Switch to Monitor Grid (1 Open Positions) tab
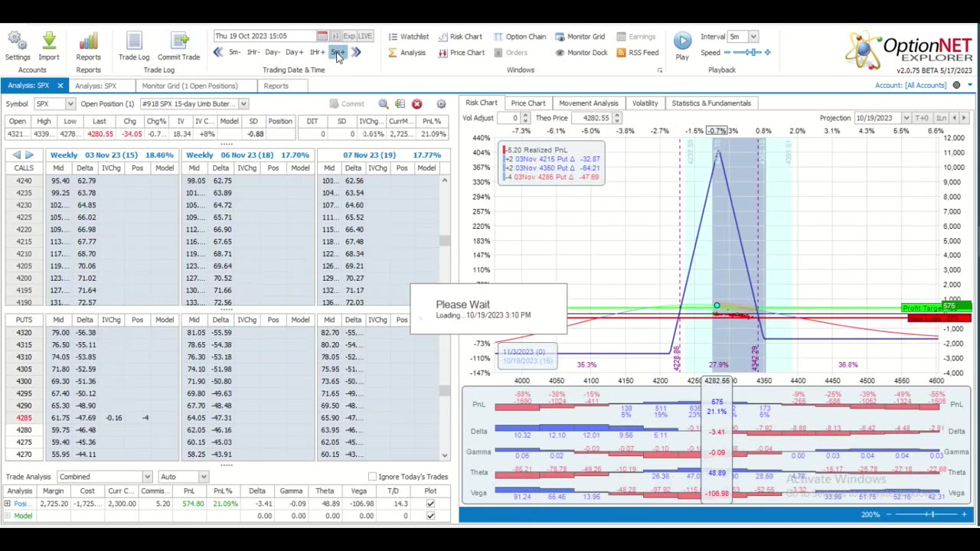 coord(190,86)
